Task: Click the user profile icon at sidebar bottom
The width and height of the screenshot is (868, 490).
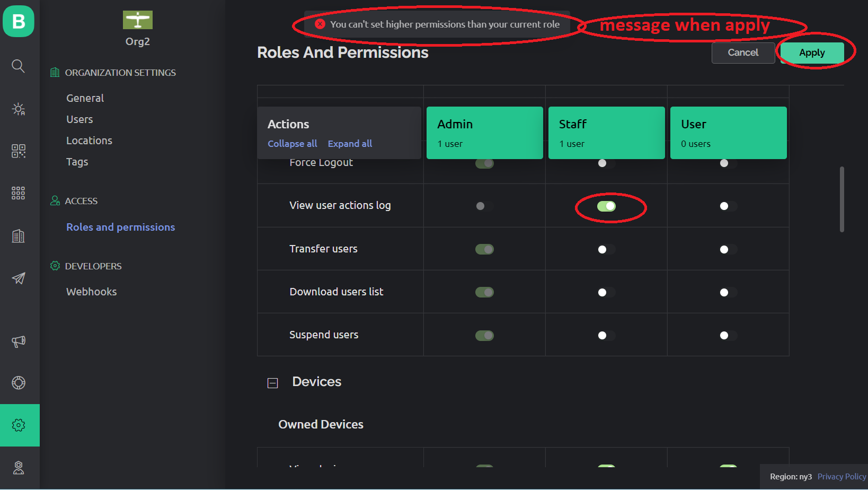Action: coord(19,468)
